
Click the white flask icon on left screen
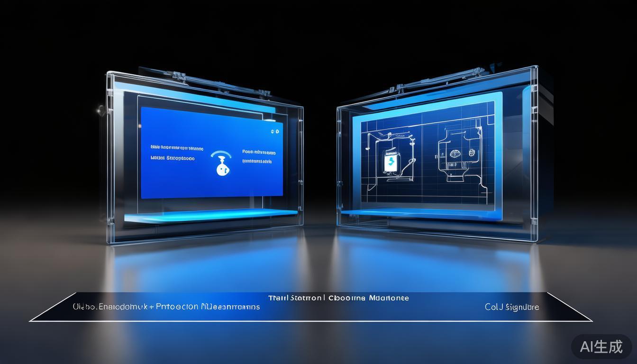click(220, 168)
